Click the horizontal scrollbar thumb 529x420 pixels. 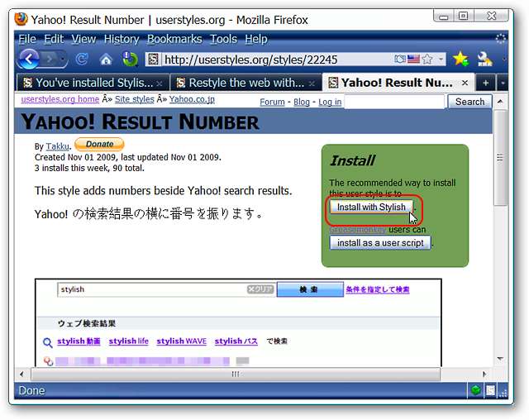pos(236,375)
